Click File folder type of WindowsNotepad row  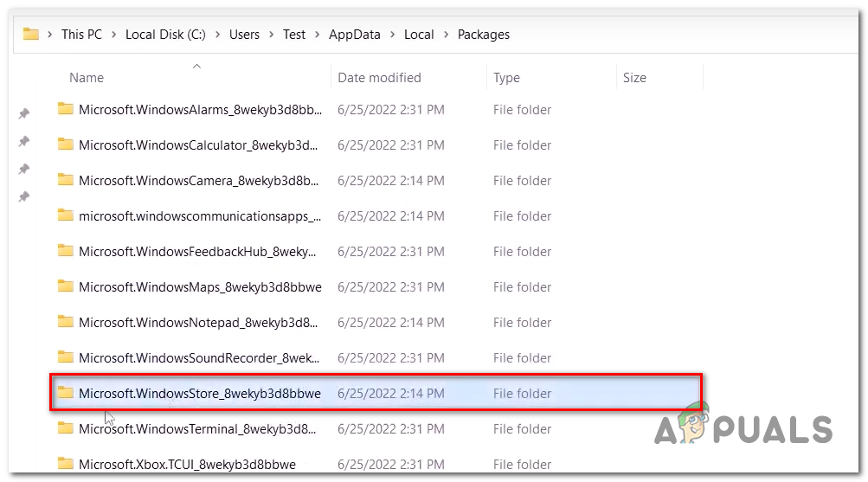coord(522,322)
